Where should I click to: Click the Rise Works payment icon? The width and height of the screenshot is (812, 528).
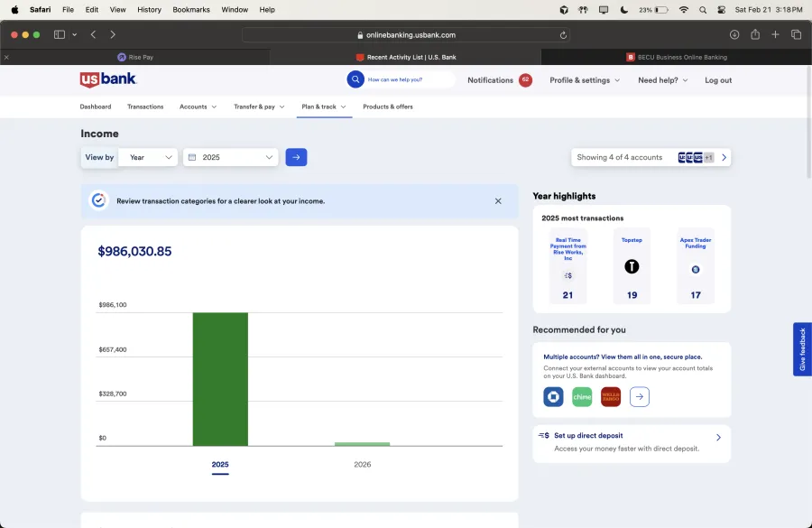568,275
